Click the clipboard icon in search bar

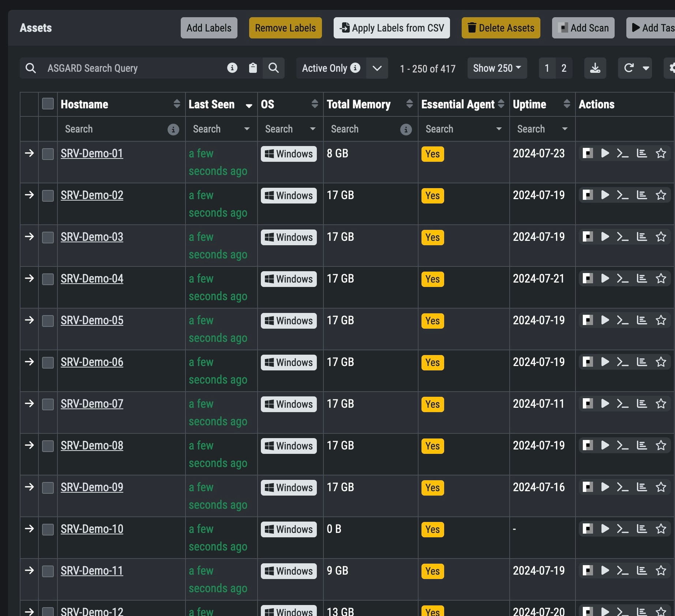(x=253, y=68)
